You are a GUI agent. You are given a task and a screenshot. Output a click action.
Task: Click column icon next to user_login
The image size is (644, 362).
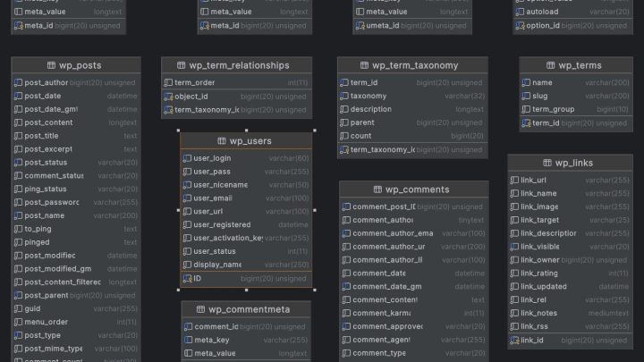(187, 158)
